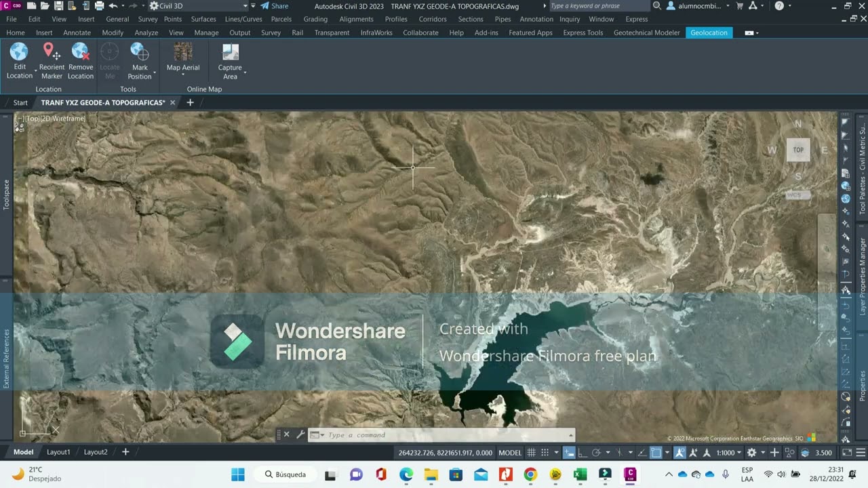Switch to the InfraWorks ribbon tab

(x=376, y=33)
